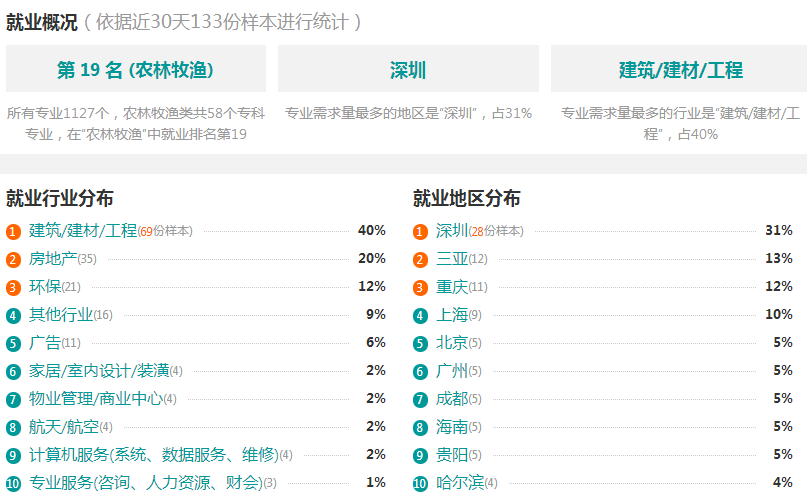807x496 pixels.
Task: Open the 深圳 region link in list
Action: (x=452, y=231)
